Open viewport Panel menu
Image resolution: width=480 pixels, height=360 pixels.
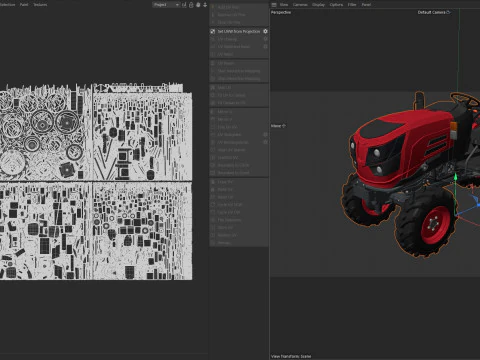[x=366, y=5]
